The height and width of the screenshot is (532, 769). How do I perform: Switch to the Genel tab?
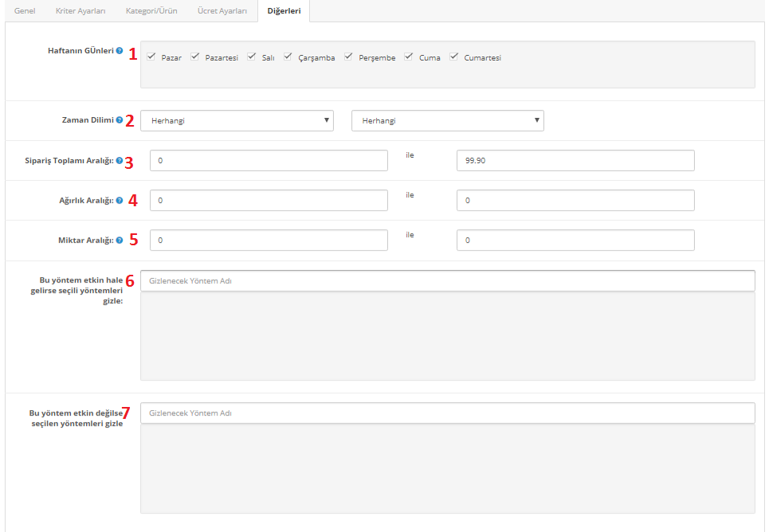point(25,11)
